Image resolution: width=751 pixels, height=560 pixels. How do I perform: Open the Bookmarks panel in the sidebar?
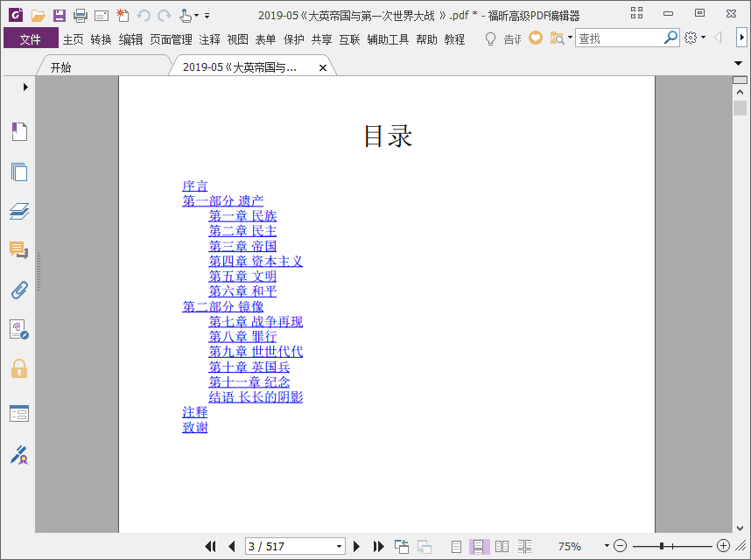pos(19,131)
